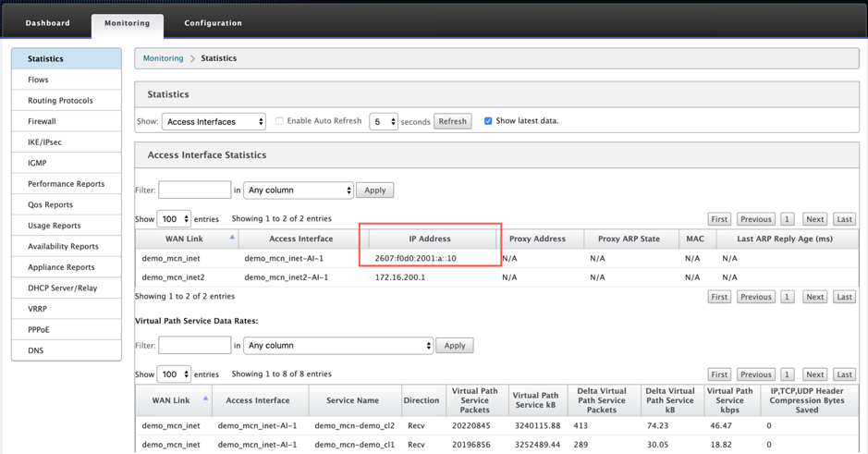Open DNS sidebar item

(67, 350)
